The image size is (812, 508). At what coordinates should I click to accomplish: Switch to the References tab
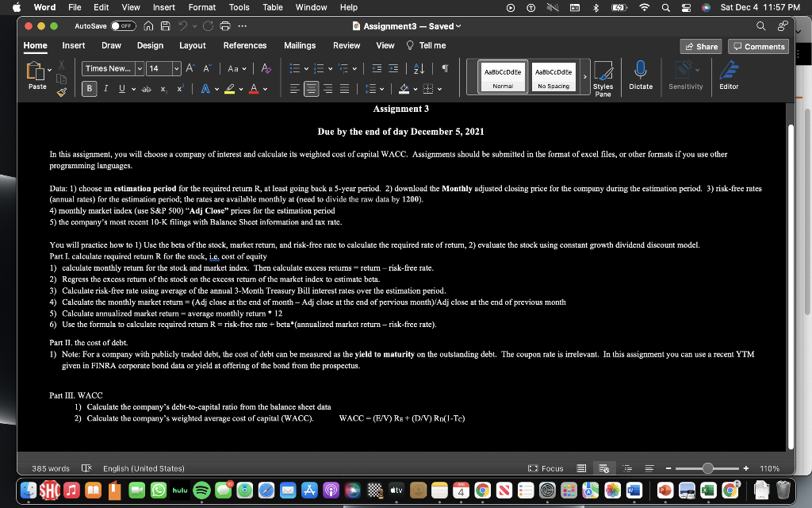point(245,45)
